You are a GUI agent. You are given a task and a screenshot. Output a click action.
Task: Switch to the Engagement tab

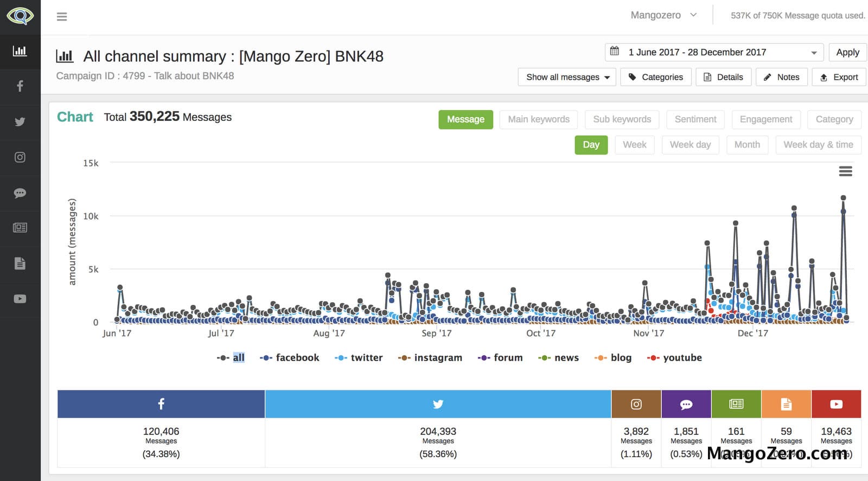[766, 119]
